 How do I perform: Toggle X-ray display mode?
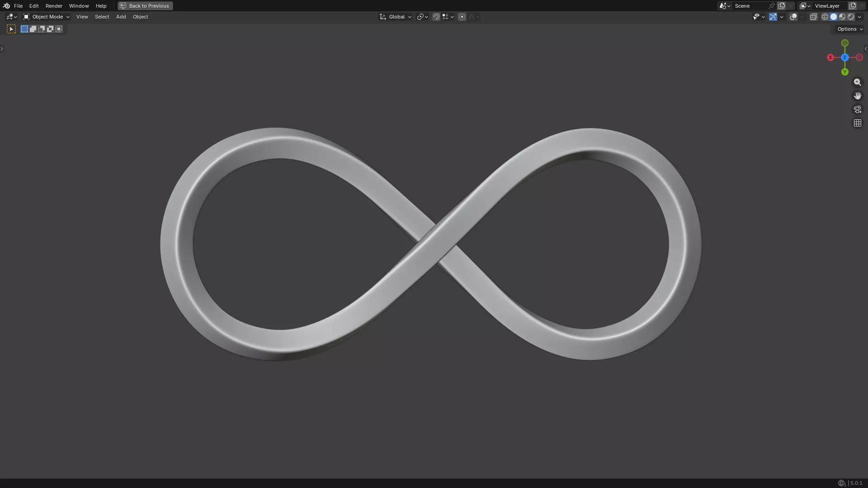(813, 17)
